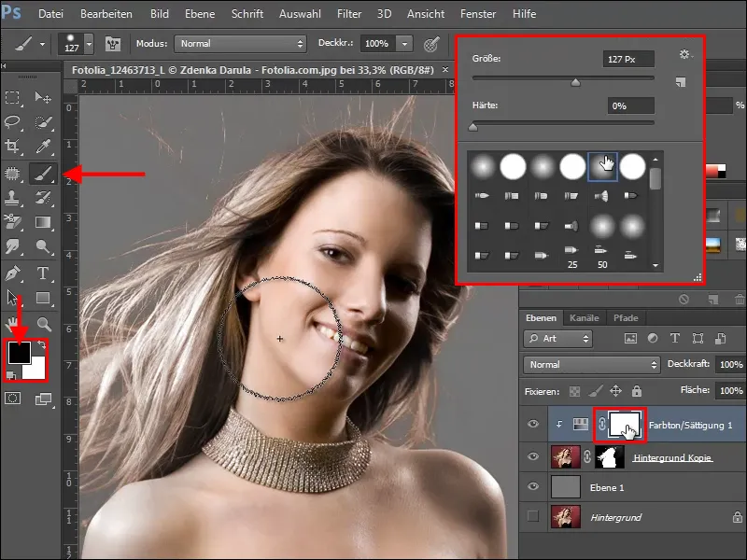Click the black foreground color swatch

click(19, 352)
